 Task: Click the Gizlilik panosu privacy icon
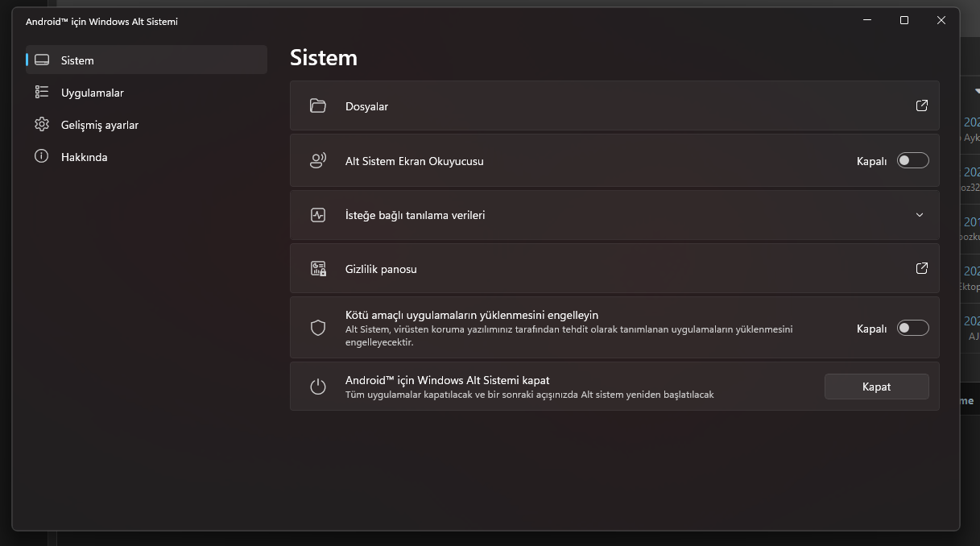pyautogui.click(x=318, y=269)
